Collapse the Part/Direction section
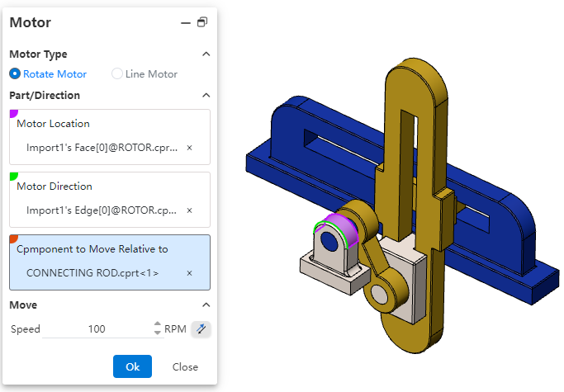 tap(206, 96)
